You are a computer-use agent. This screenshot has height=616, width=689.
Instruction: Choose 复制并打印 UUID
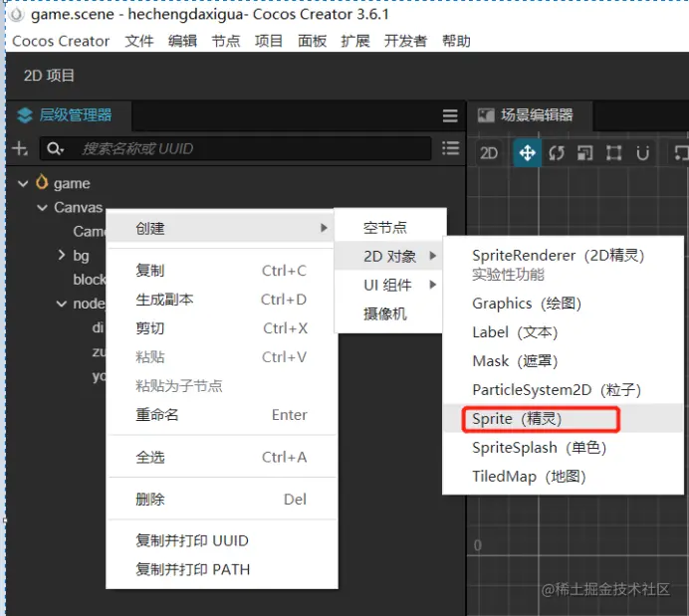pos(222,541)
